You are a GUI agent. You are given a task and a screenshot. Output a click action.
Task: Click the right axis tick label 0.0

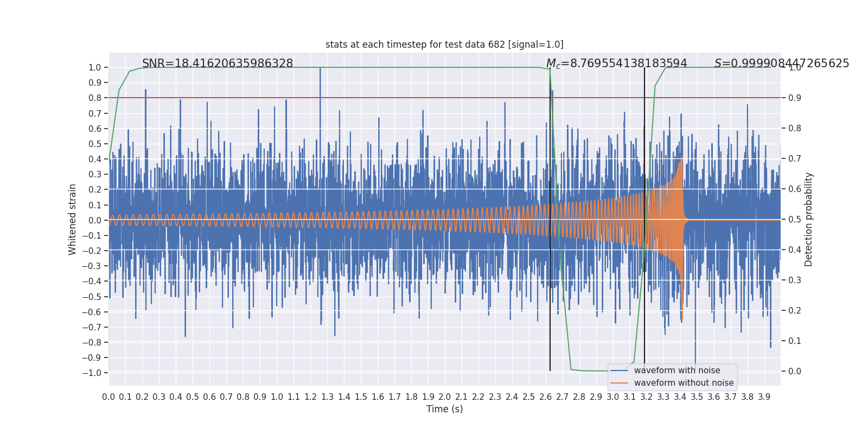pos(795,372)
